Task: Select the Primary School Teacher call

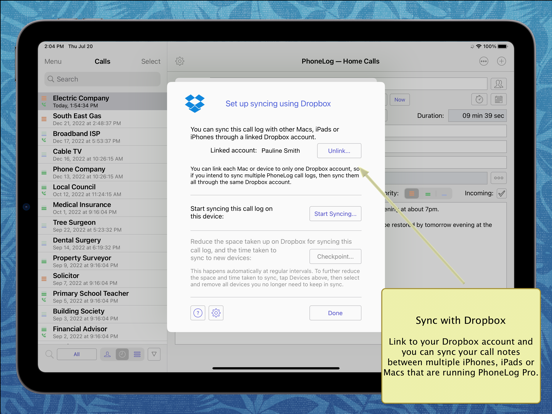Action: pos(102,297)
